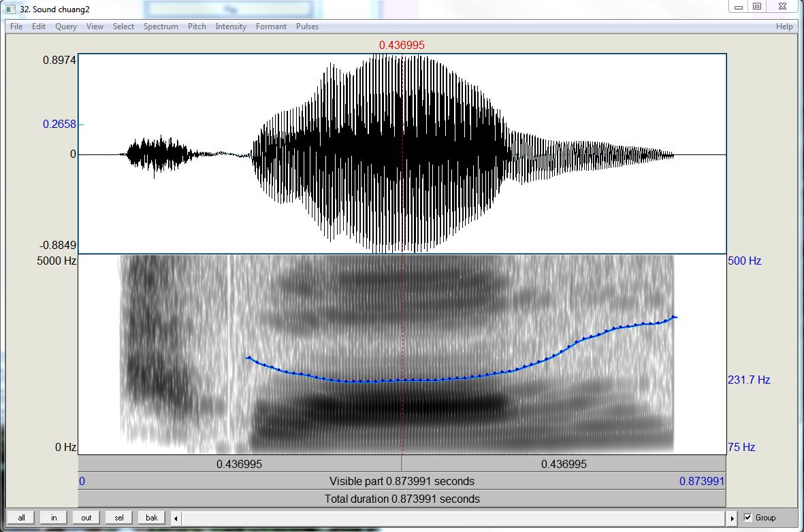Play the left 0.436995 second segment bar
The image size is (804, 532).
(240, 464)
